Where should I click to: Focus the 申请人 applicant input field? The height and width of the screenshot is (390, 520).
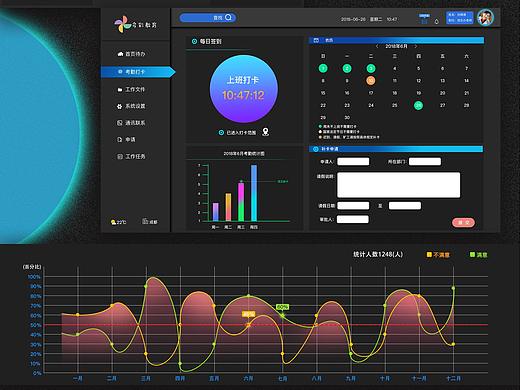tap(353, 162)
